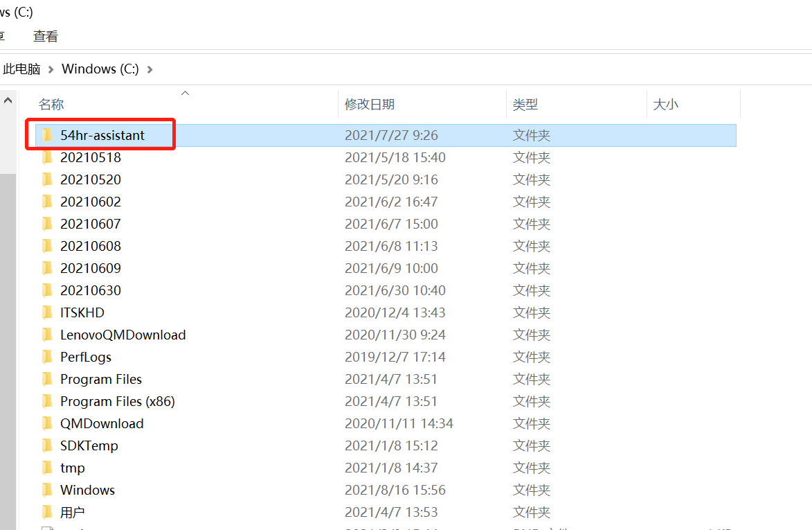812x530 pixels.
Task: Click the 用户 folder icon
Action: 47,513
